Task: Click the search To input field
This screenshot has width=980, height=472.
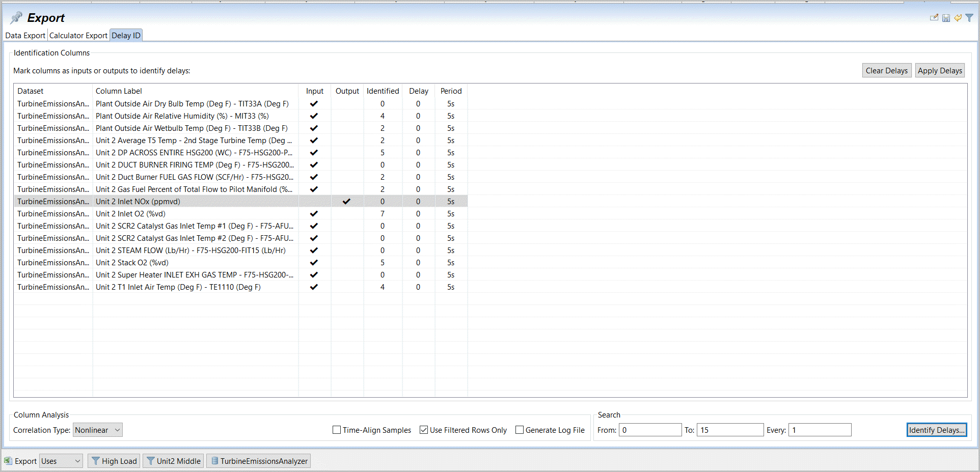Action: pos(729,430)
